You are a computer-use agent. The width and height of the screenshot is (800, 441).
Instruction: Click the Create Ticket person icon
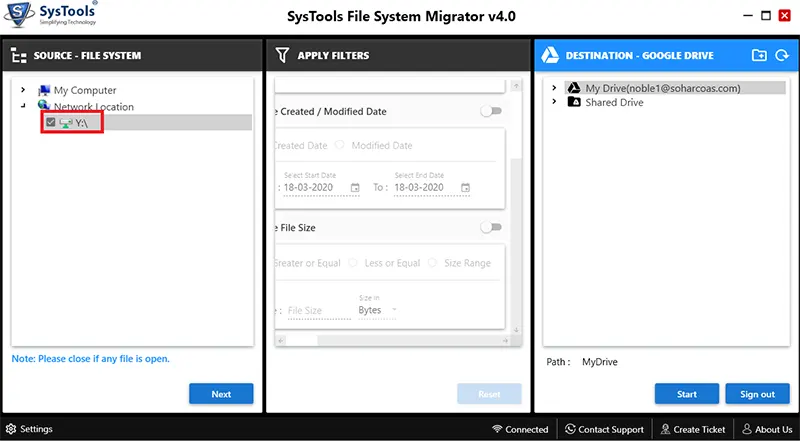pos(665,429)
